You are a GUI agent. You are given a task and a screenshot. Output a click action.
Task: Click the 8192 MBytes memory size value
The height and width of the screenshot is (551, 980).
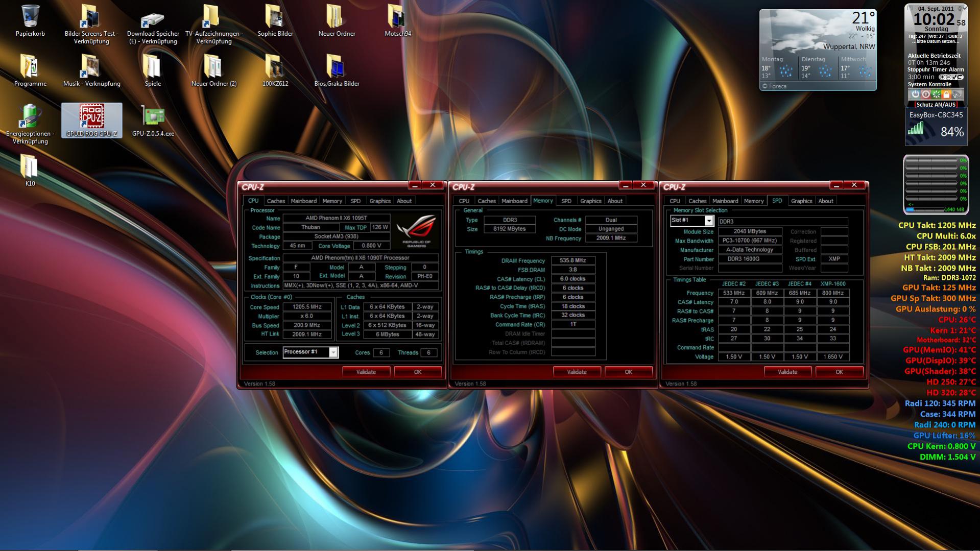(x=510, y=229)
